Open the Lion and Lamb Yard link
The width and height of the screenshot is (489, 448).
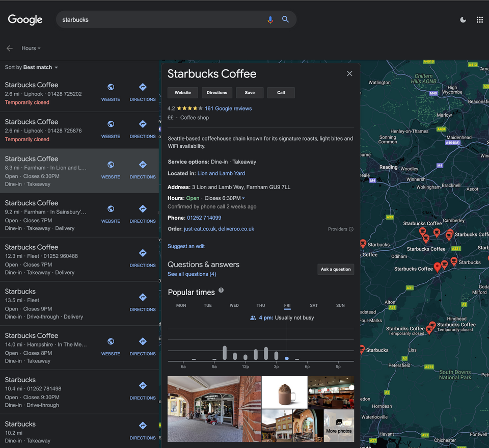coord(221,173)
